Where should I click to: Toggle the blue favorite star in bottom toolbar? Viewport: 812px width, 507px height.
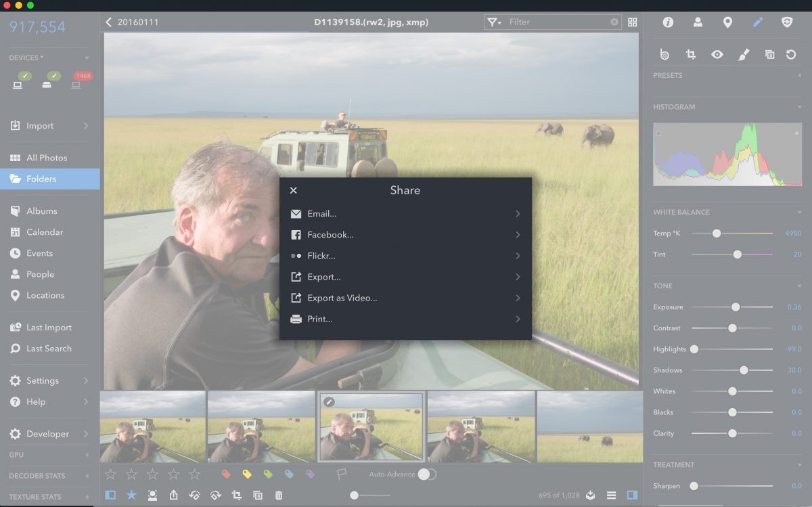131,495
